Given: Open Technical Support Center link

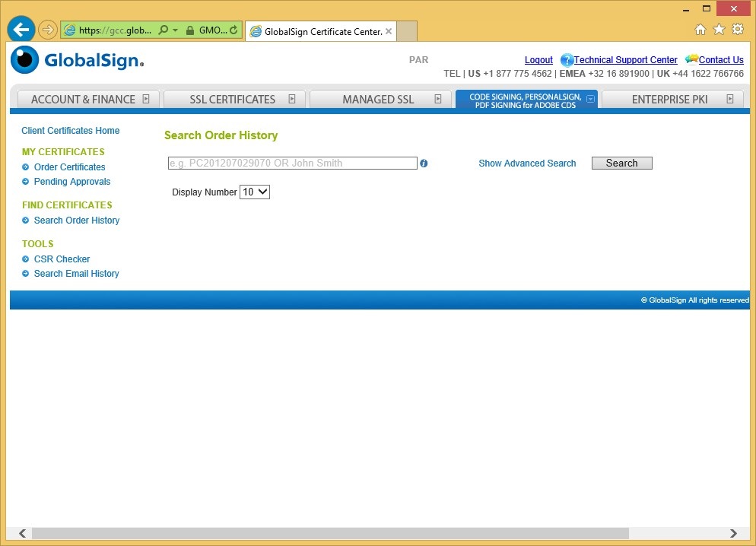Looking at the screenshot, I should (625, 60).
